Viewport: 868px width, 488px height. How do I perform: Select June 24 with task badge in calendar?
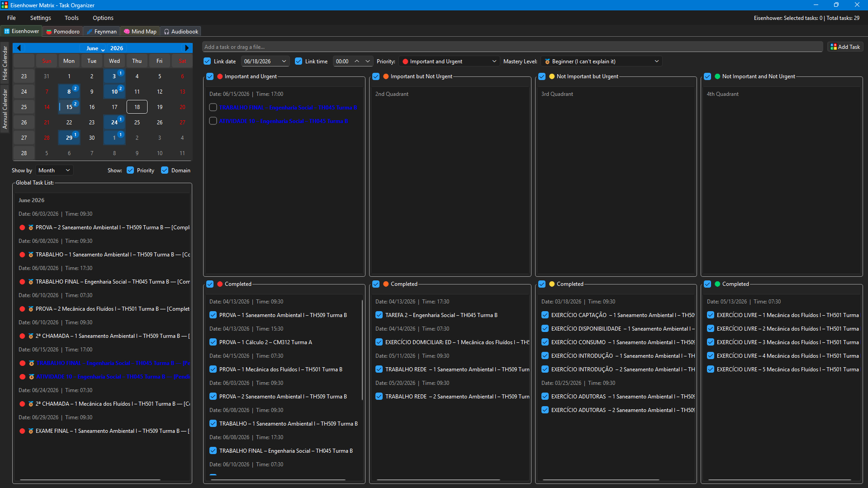[114, 122]
